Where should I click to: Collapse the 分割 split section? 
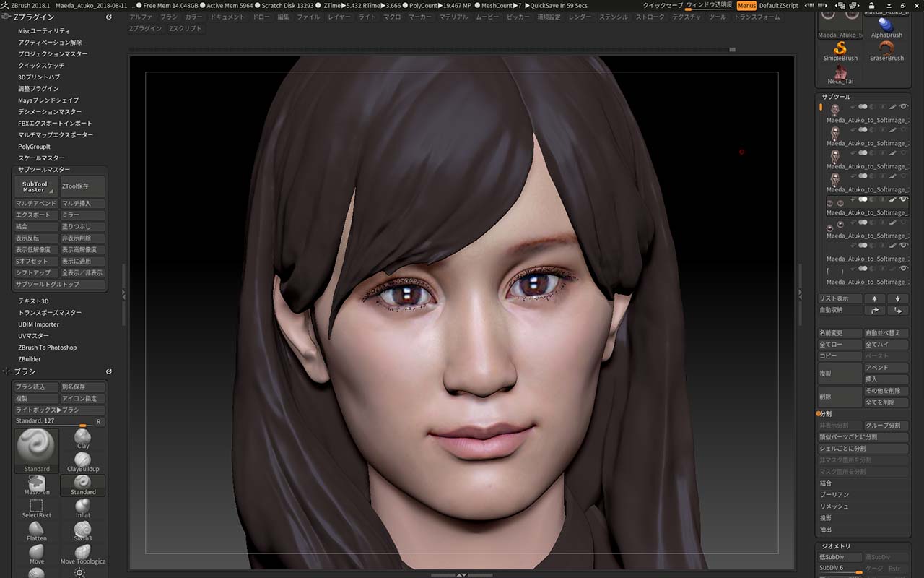[825, 414]
